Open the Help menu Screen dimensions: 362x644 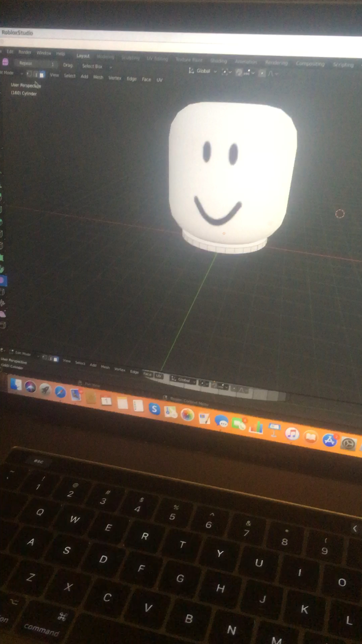(61, 54)
